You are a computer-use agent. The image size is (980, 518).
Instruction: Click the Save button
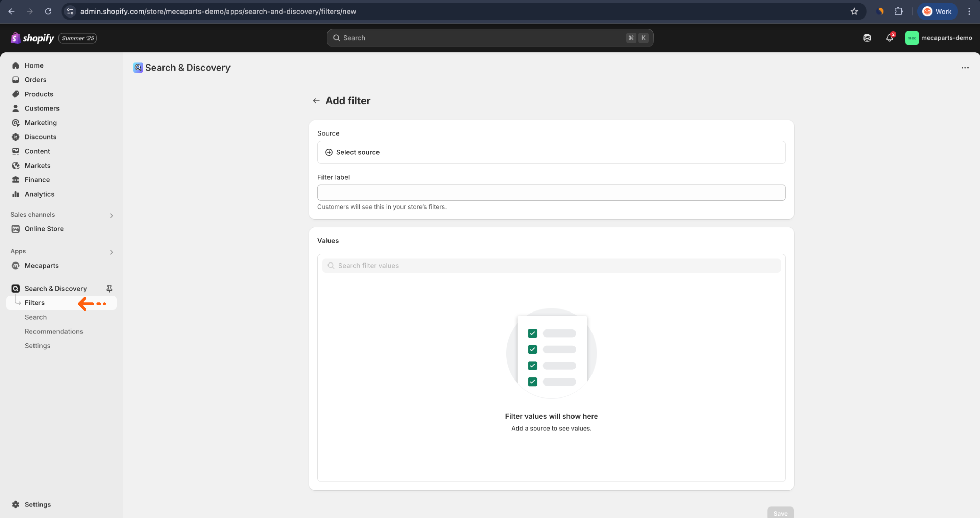click(780, 513)
